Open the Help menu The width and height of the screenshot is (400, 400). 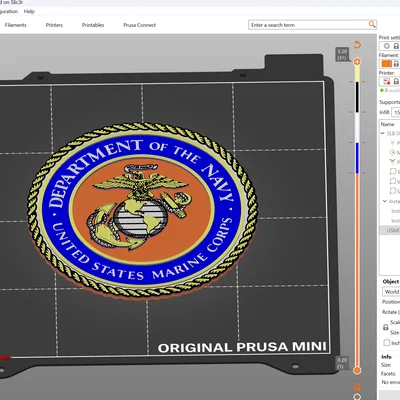click(29, 11)
